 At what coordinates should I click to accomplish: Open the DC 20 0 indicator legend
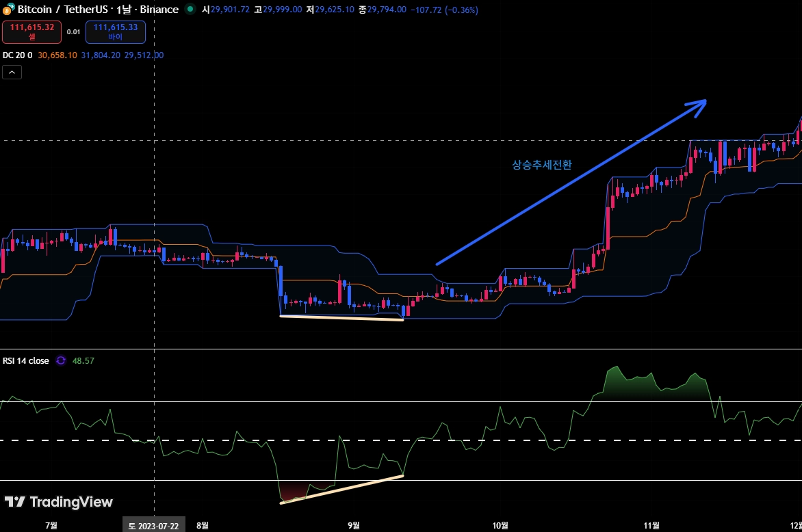pyautogui.click(x=17, y=55)
